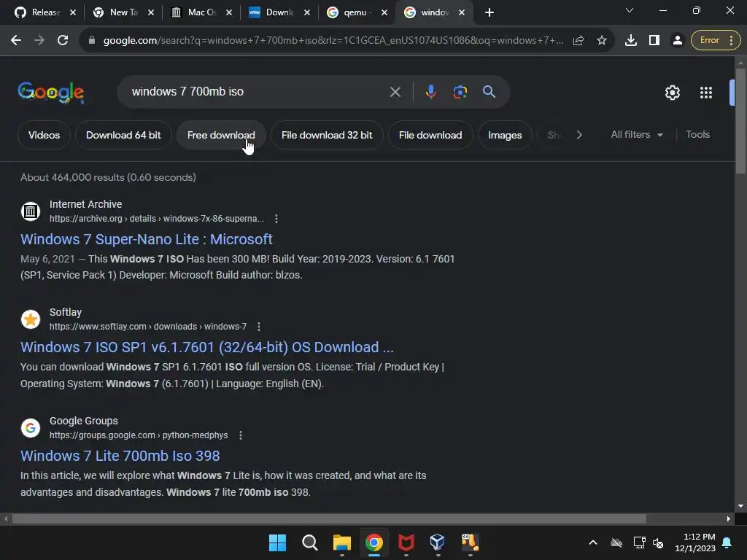Viewport: 747px width, 560px height.
Task: Click the archive.org result URL
Action: [157, 219]
